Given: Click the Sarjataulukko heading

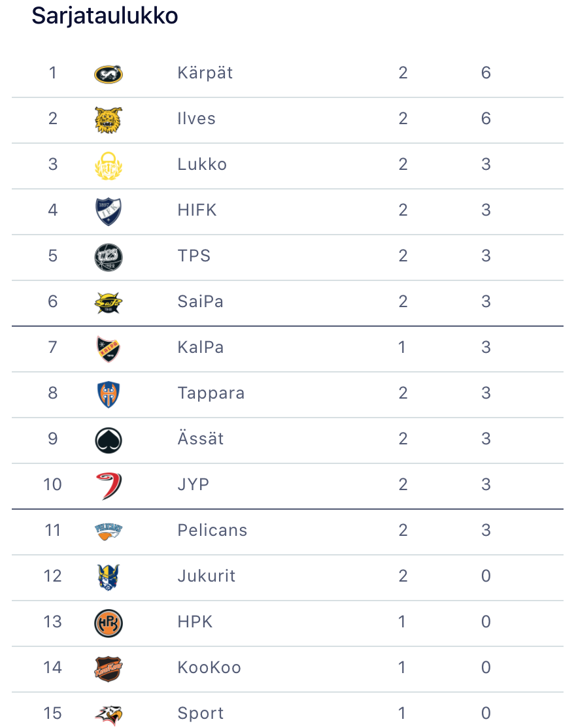Looking at the screenshot, I should pos(105,16).
